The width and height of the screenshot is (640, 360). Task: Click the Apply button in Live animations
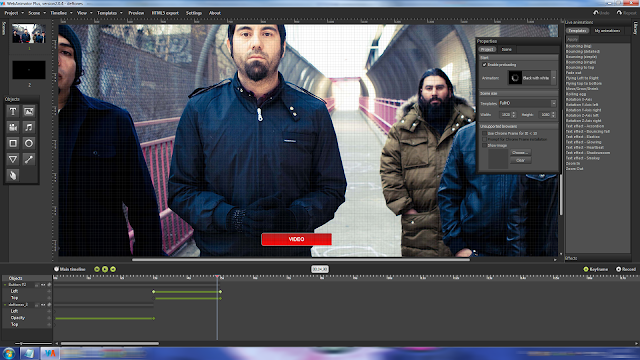[x=572, y=39]
